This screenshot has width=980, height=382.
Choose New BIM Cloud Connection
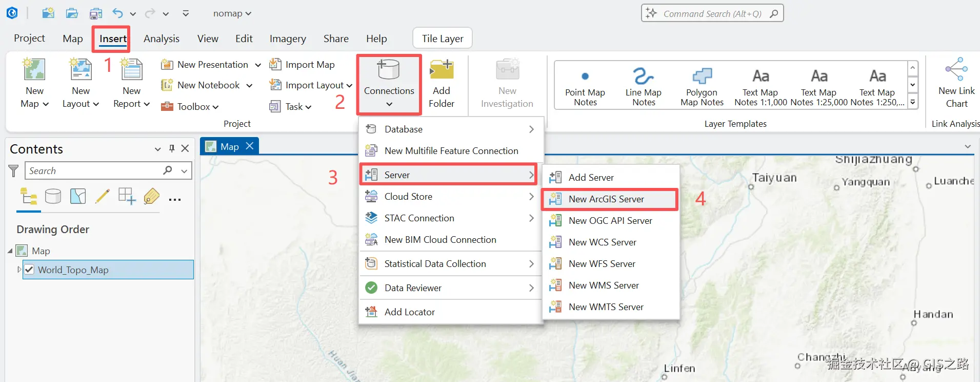pyautogui.click(x=450, y=240)
